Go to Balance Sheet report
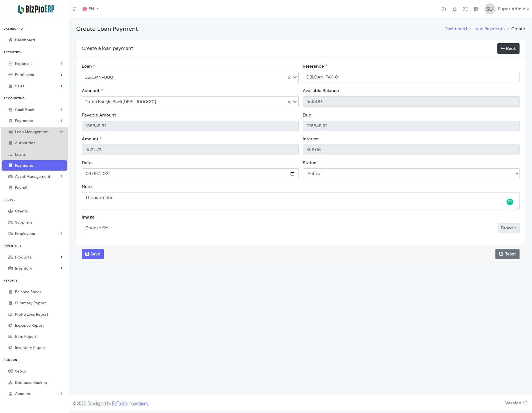The image size is (532, 413). (x=28, y=292)
